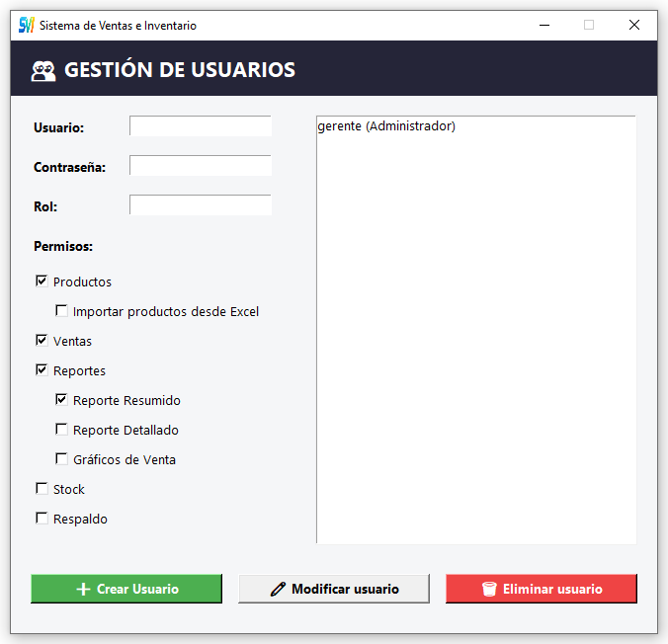668x644 pixels.
Task: Enable the Reporte Detallado permission
Action: [x=61, y=430]
